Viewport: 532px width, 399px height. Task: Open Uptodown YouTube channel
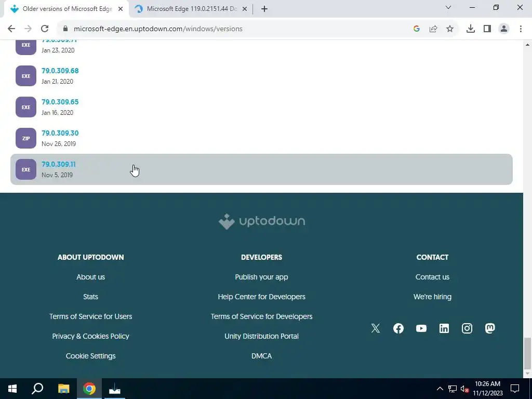coord(421,328)
